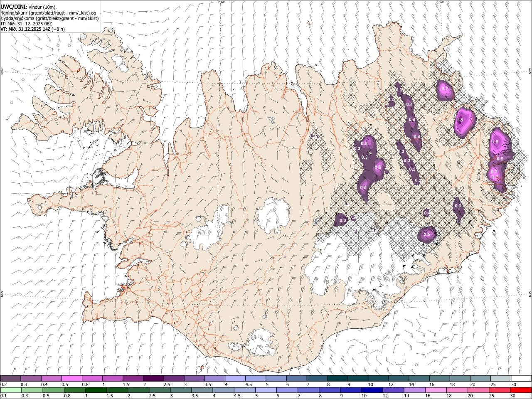The width and height of the screenshot is (532, 399).
Task: Click the light pink rain swatch labeled 16
Action: [436, 390]
